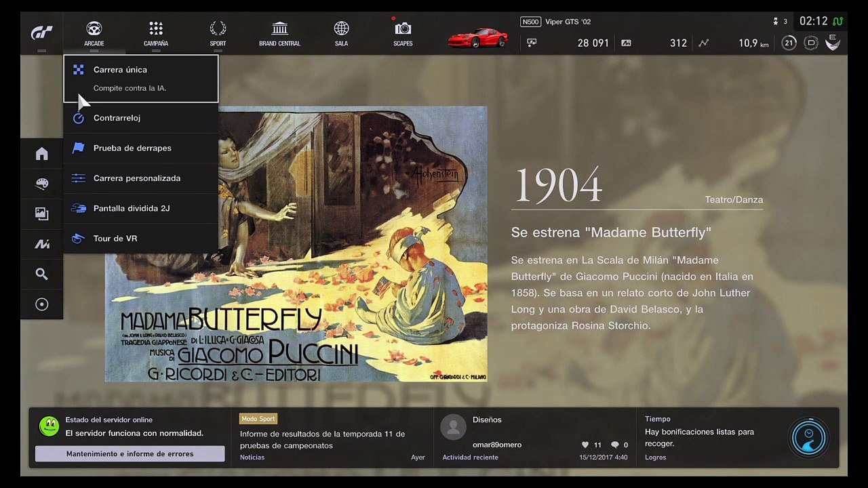Click the heart likes icon
This screenshot has height=488, width=868.
585,445
